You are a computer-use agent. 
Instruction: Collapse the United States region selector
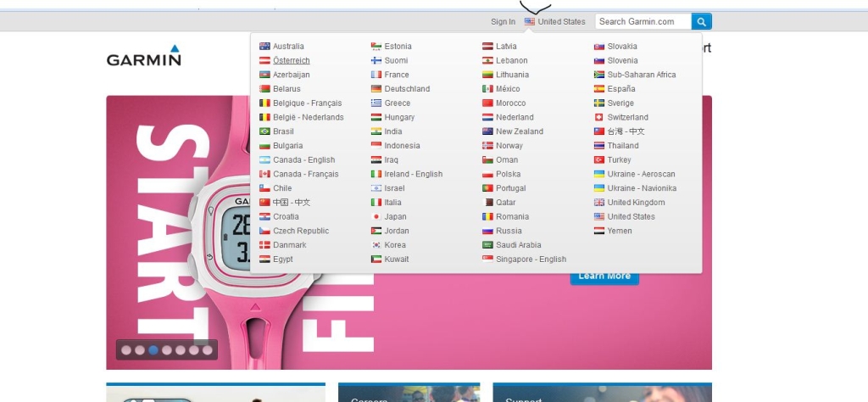554,21
